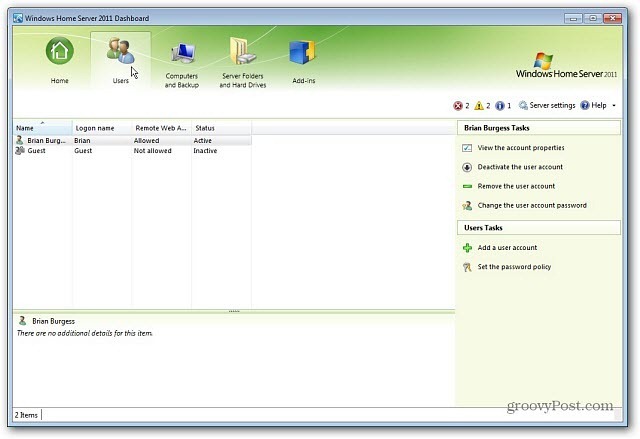Click the blue informational alerts icon

coord(502,105)
